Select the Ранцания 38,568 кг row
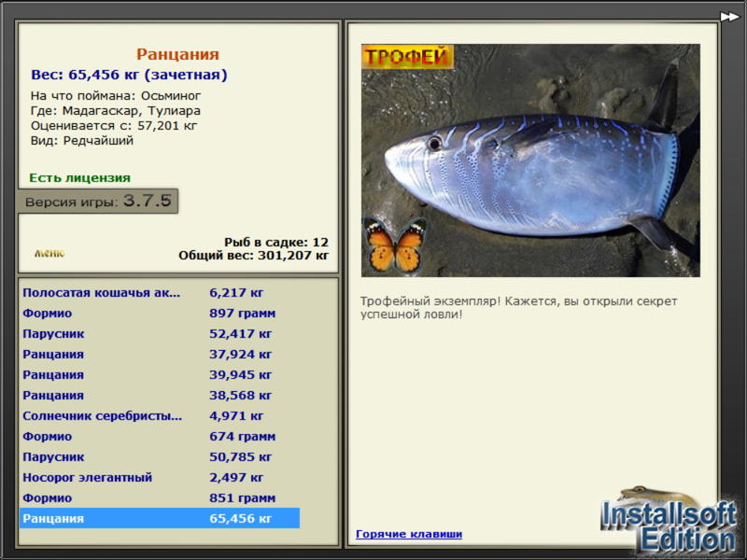This screenshot has width=747, height=560. click(x=160, y=395)
